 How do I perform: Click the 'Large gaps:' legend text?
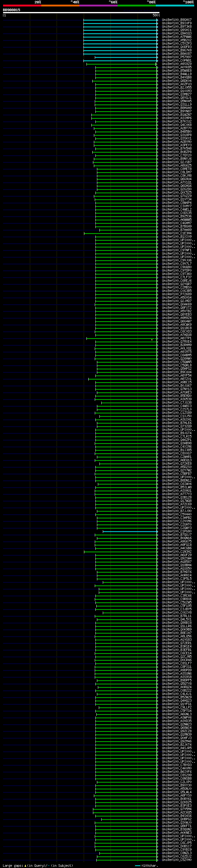pyautogui.click(x=13, y=866)
